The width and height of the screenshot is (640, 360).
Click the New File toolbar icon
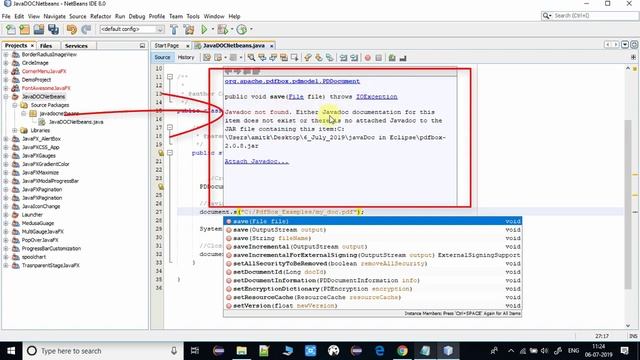click(x=11, y=29)
